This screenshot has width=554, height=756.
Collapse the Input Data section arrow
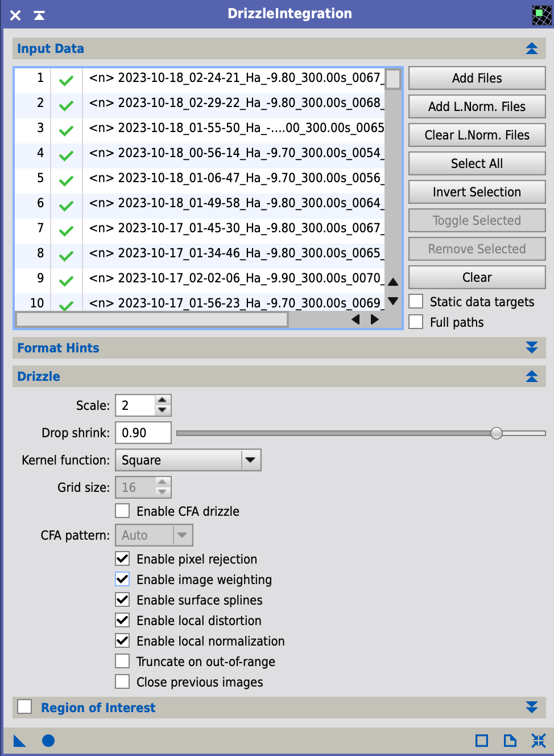pos(532,48)
